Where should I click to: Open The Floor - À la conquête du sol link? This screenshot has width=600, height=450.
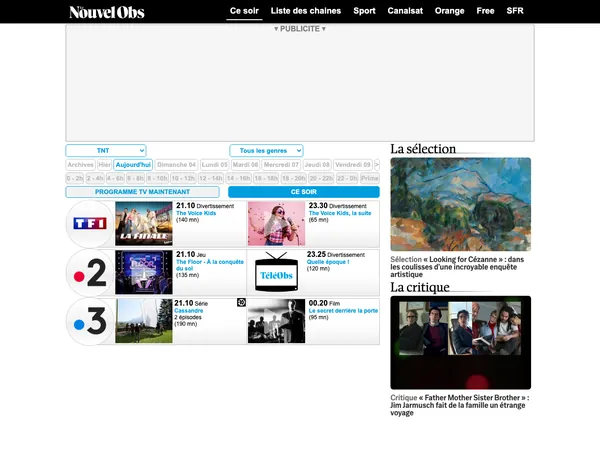[x=210, y=265]
